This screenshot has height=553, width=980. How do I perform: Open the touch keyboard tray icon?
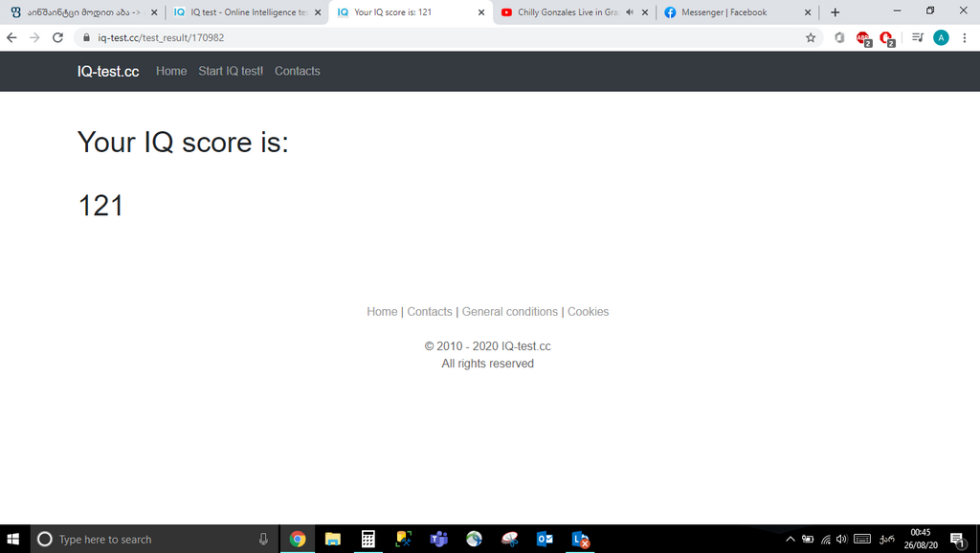tap(862, 539)
